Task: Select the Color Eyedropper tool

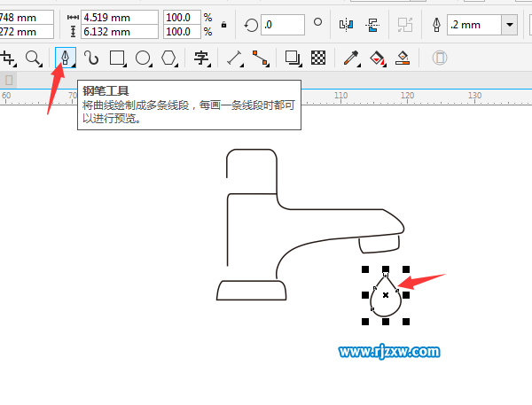Action: click(351, 58)
